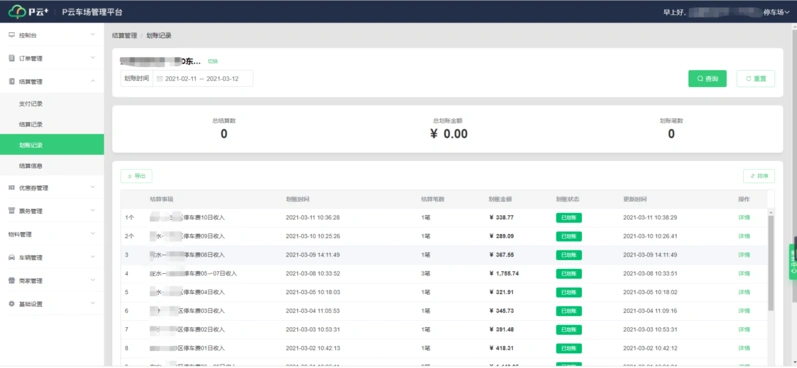The width and height of the screenshot is (797, 368).
Task: Click the 重置 reset button
Action: click(x=755, y=79)
